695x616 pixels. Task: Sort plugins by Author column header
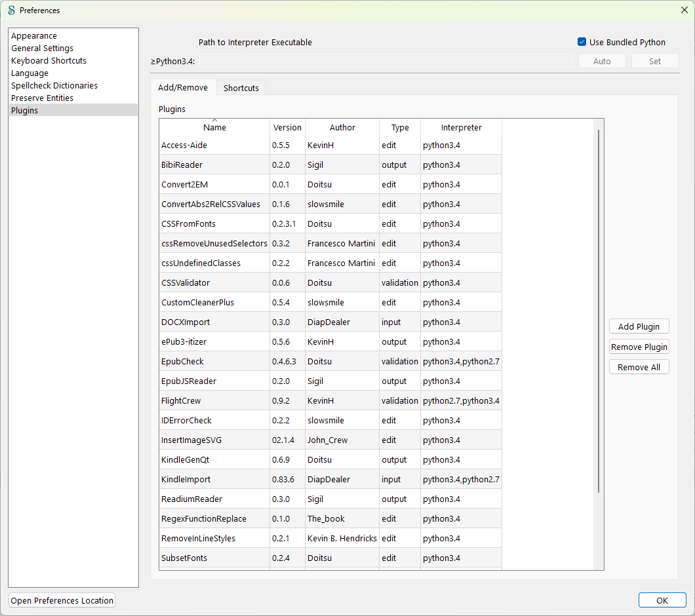[x=342, y=127]
